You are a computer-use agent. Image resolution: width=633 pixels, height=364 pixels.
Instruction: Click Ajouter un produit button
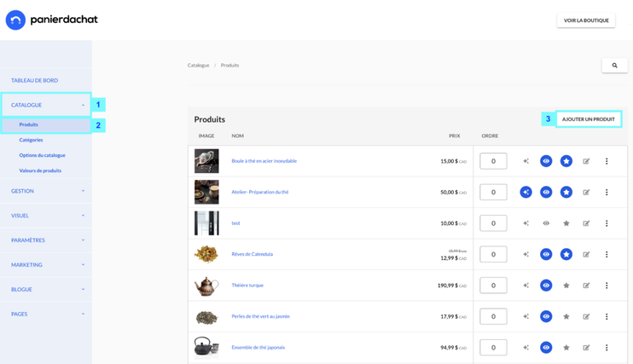(x=588, y=119)
